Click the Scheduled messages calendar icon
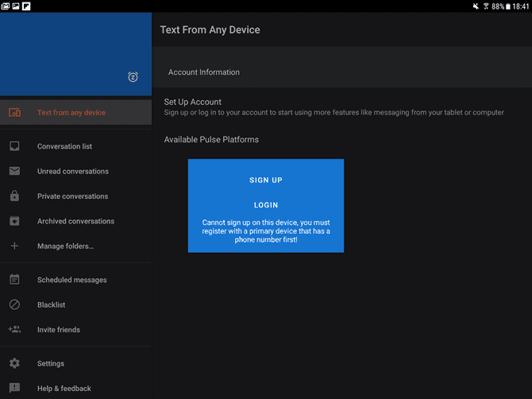Screen dimensions: 532x399 (14, 280)
